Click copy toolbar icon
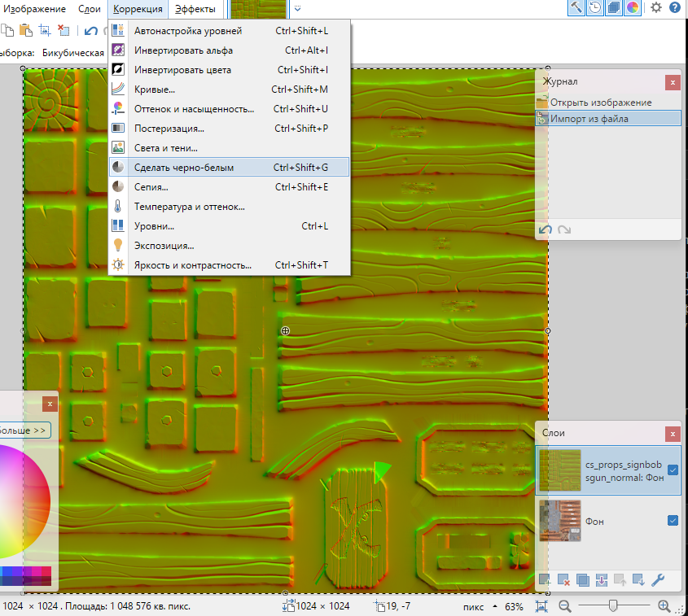This screenshot has width=688, height=616. tap(7, 30)
